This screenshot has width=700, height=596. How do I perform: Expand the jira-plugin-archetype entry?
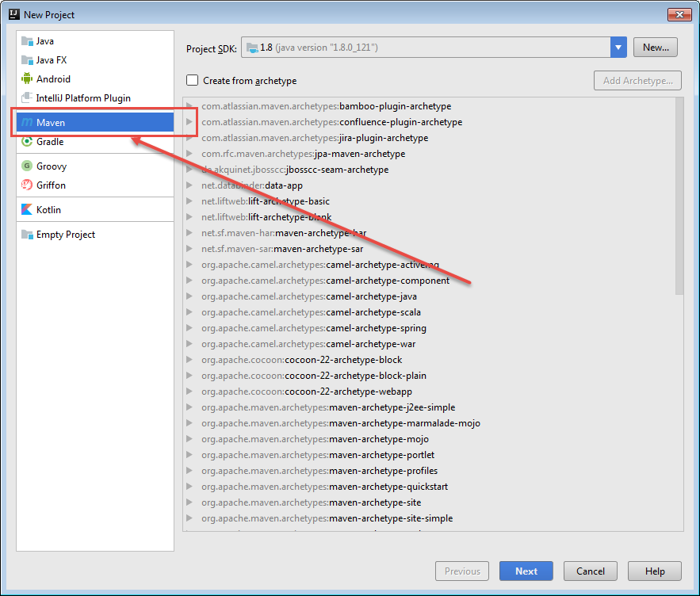[x=189, y=138]
